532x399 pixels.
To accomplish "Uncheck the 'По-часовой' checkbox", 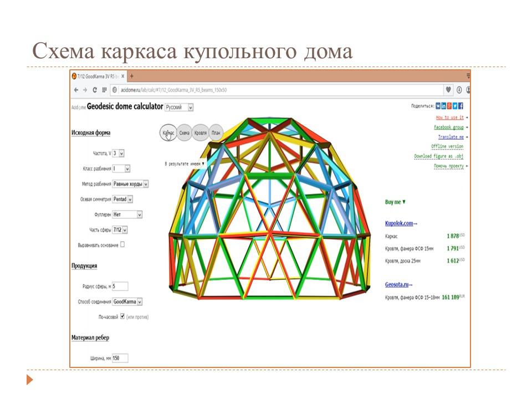I will (x=122, y=316).
